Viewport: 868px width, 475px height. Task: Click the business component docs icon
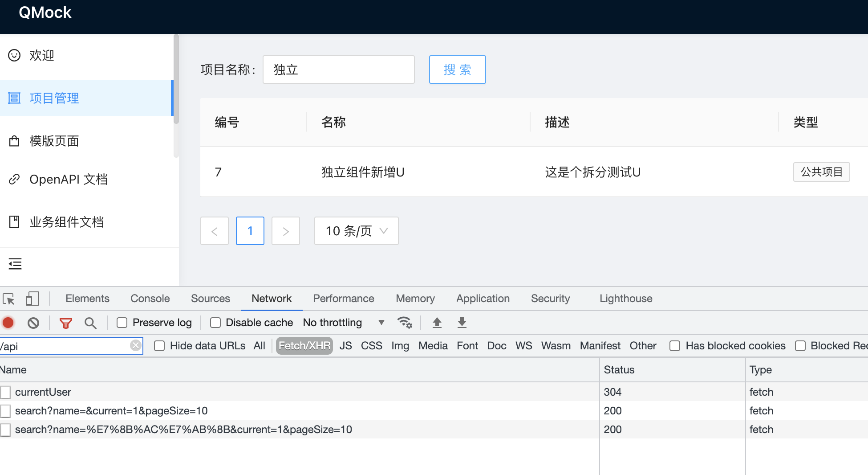tap(14, 221)
